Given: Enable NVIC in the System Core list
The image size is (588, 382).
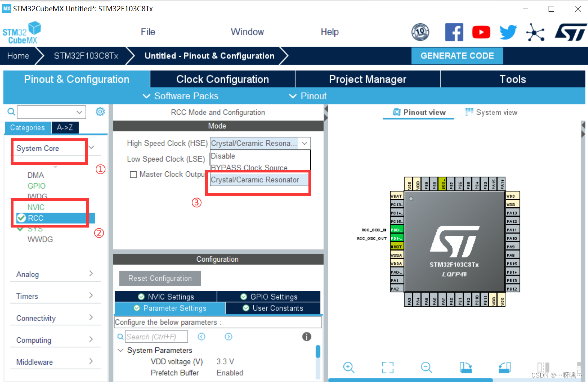Looking at the screenshot, I should coord(36,207).
